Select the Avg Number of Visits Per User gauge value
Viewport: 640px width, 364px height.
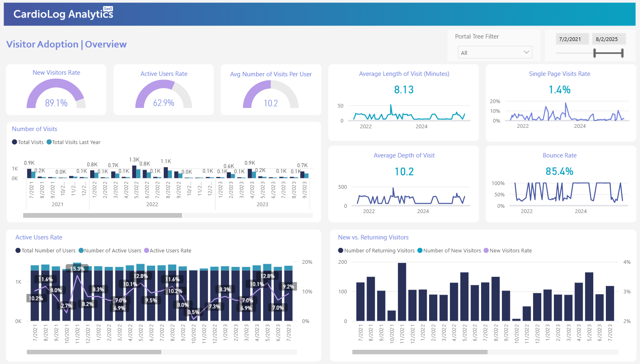271,103
